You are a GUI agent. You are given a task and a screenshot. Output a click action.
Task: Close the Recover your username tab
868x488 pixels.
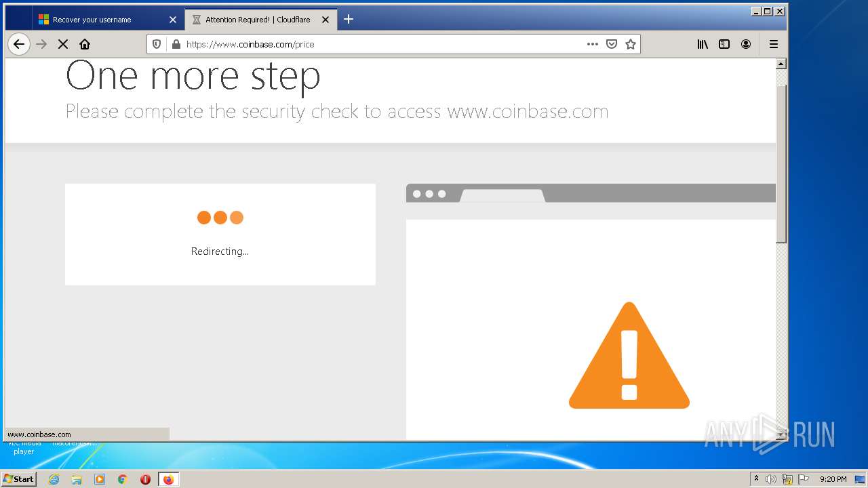[172, 20]
